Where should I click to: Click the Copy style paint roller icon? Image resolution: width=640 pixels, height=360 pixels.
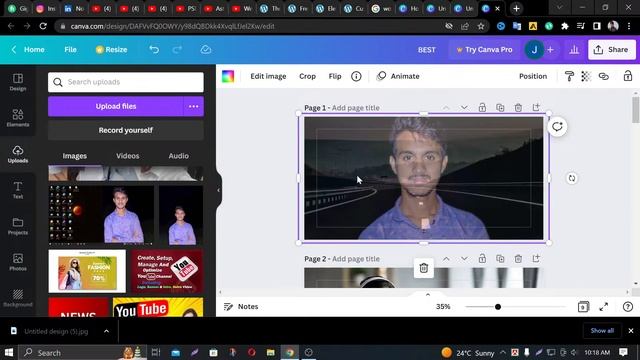tap(569, 76)
